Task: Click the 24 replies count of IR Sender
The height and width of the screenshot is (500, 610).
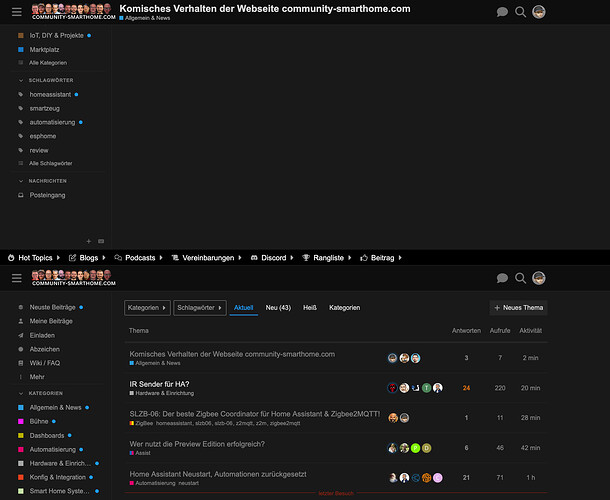Action: tap(466, 388)
